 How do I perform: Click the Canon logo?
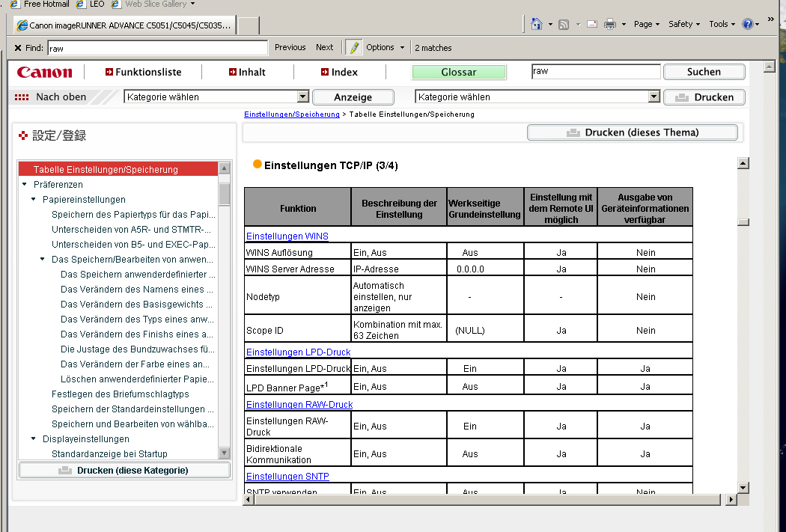(x=45, y=72)
